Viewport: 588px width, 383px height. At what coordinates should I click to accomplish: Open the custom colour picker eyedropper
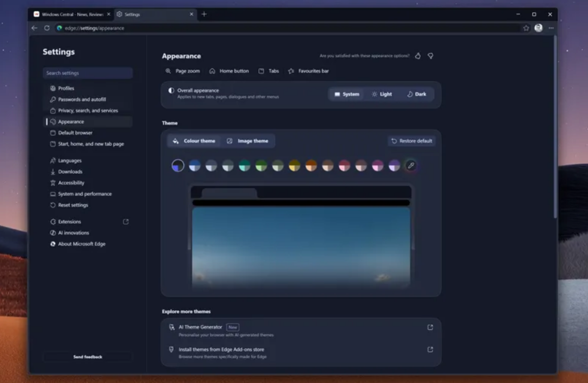tap(410, 165)
